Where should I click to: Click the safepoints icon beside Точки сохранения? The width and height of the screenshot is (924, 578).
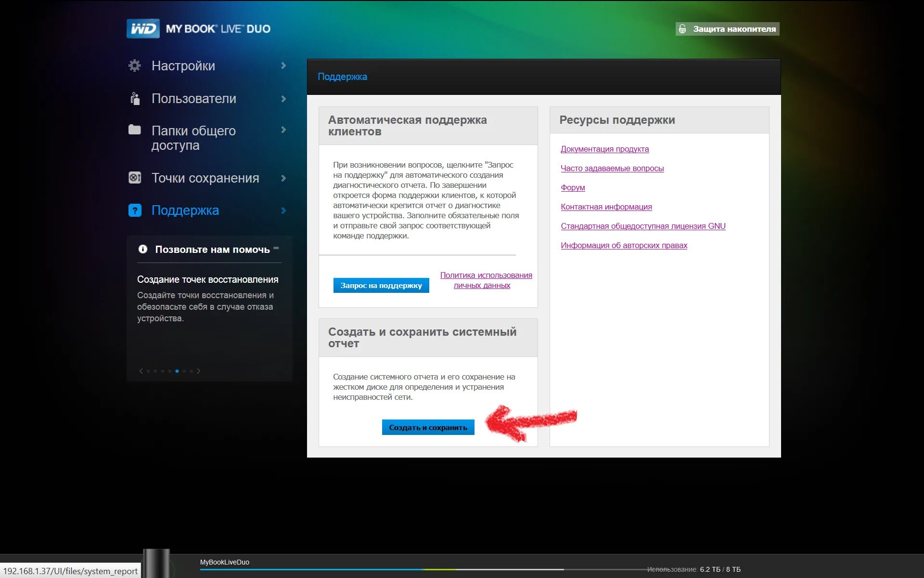point(135,178)
